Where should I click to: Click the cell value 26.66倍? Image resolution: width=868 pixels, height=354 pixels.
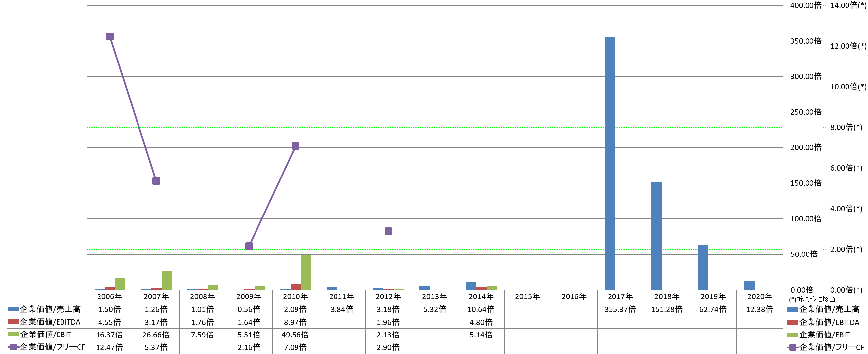(x=156, y=335)
